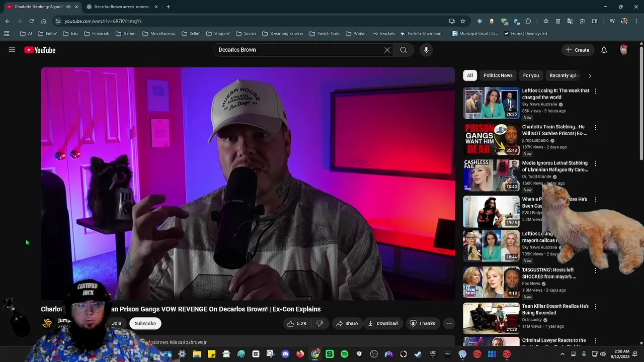Open Epic Games launcher from taskbar
This screenshot has width=644, height=362.
point(433,354)
